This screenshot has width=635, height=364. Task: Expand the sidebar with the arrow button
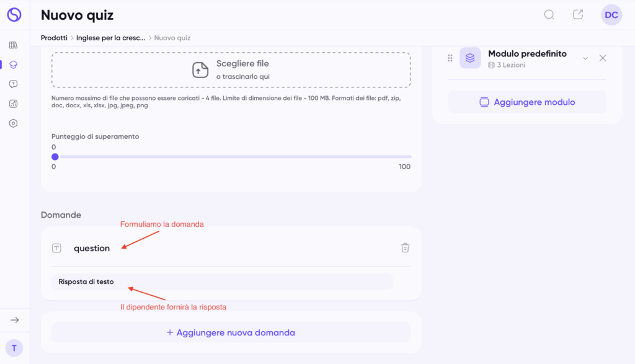point(14,320)
